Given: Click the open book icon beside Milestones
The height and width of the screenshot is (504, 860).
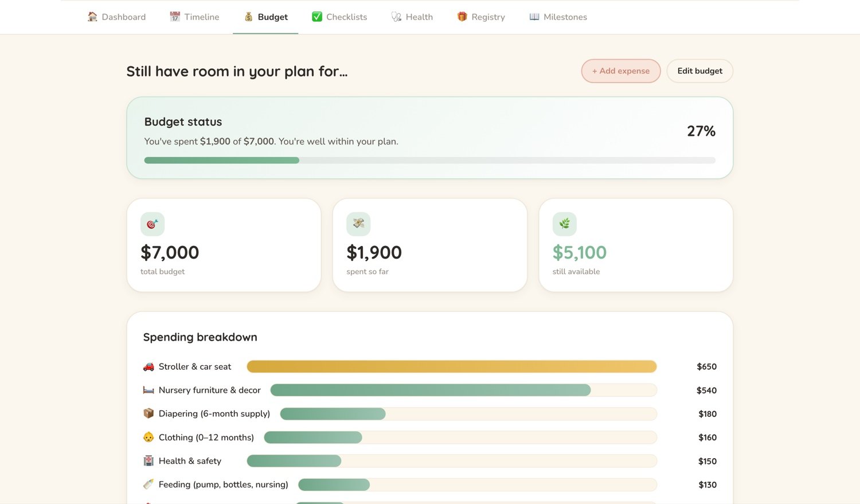Looking at the screenshot, I should tap(534, 17).
